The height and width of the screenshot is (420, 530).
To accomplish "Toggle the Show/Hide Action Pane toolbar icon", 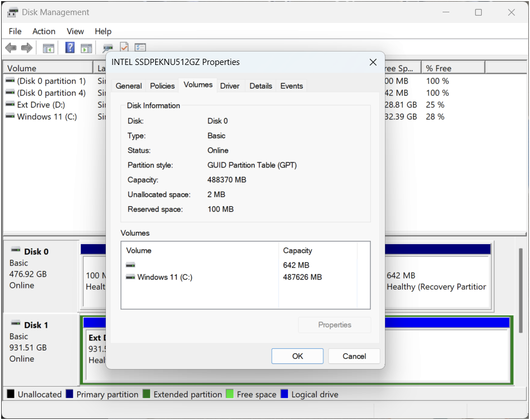I will point(86,48).
